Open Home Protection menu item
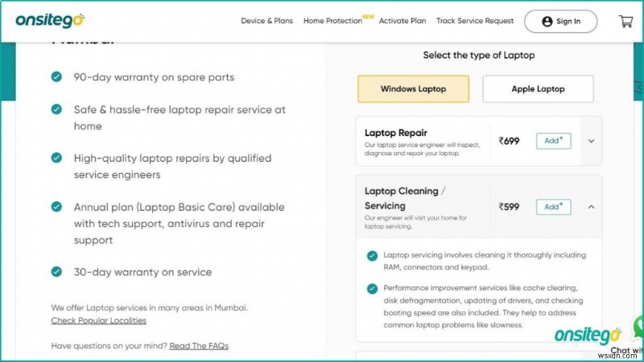This screenshot has width=644, height=362. coord(332,21)
